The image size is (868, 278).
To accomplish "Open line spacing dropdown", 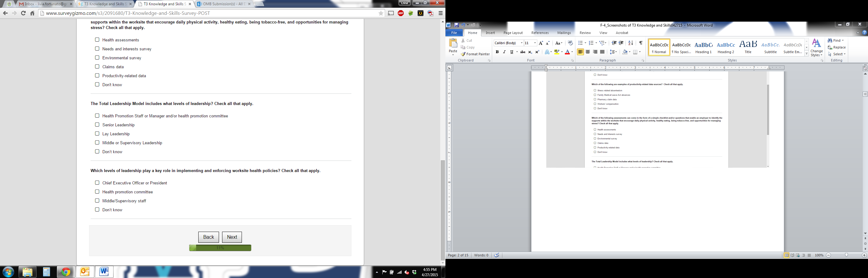I will click(613, 52).
